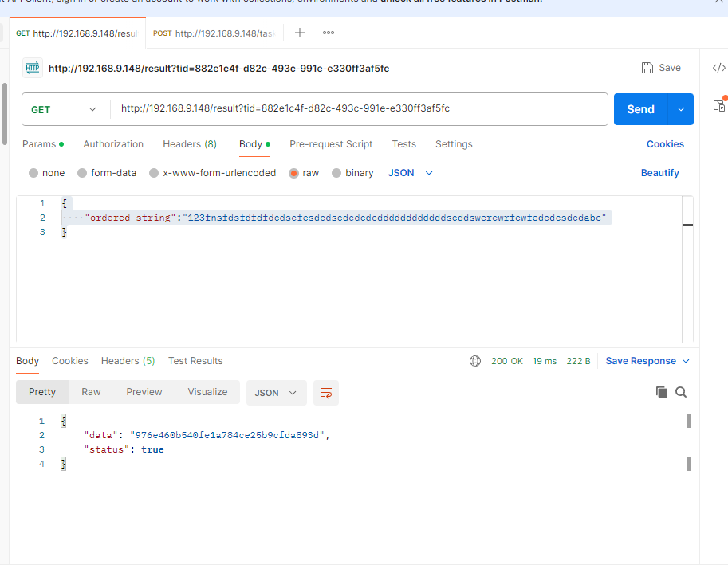Click the status true response line
728x565 pixels.
click(x=124, y=449)
